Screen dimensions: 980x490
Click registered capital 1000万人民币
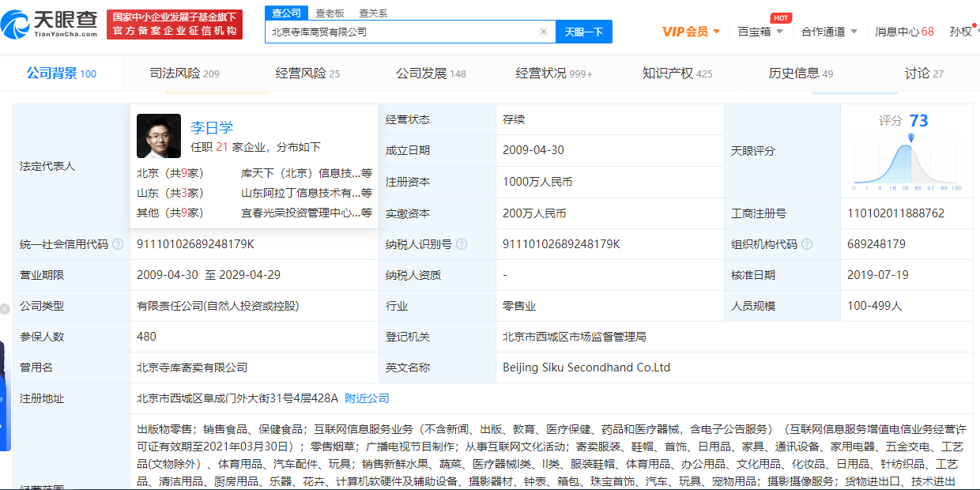click(x=537, y=182)
